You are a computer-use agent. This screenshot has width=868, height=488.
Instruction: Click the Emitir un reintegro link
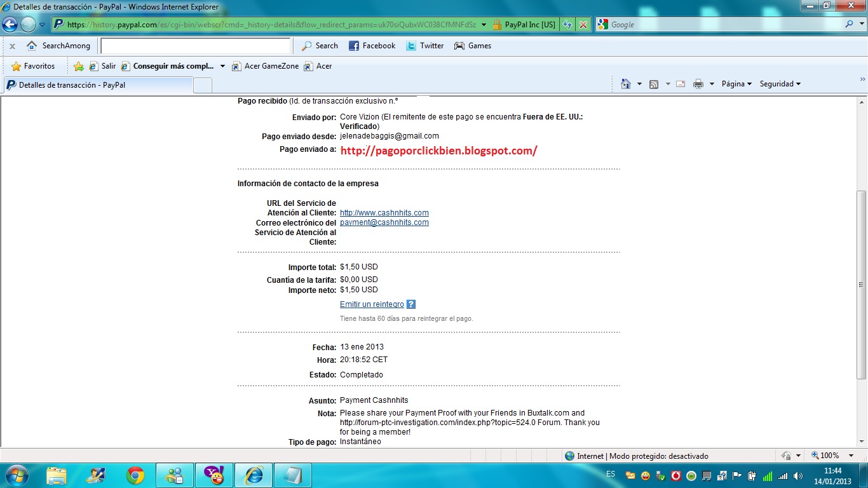[372, 304]
